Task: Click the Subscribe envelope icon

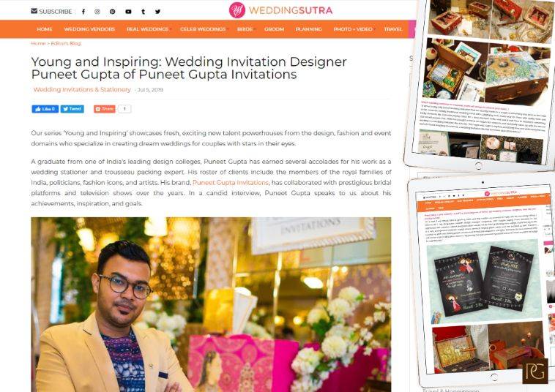Action: pos(34,11)
